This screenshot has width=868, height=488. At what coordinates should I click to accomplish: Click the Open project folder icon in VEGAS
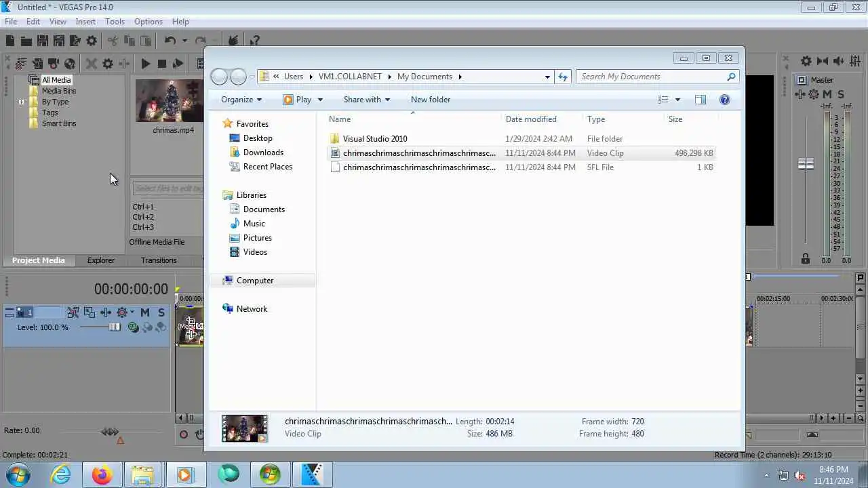pyautogui.click(x=26, y=41)
